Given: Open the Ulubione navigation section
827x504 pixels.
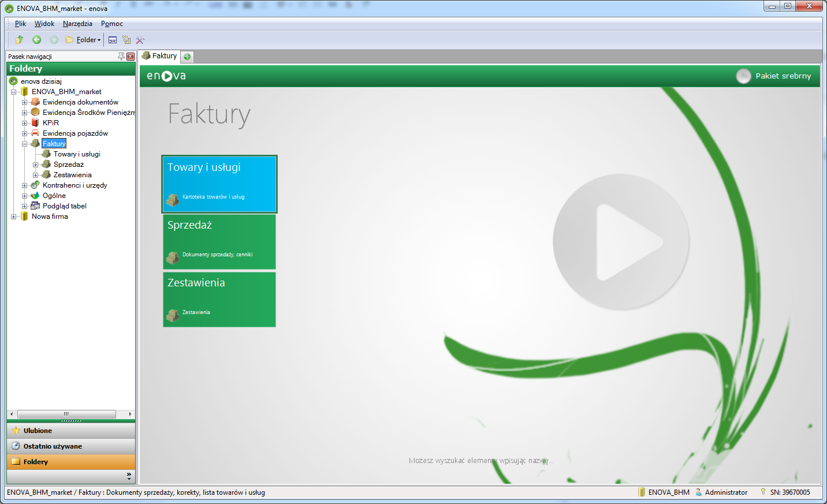Looking at the screenshot, I should [71, 431].
